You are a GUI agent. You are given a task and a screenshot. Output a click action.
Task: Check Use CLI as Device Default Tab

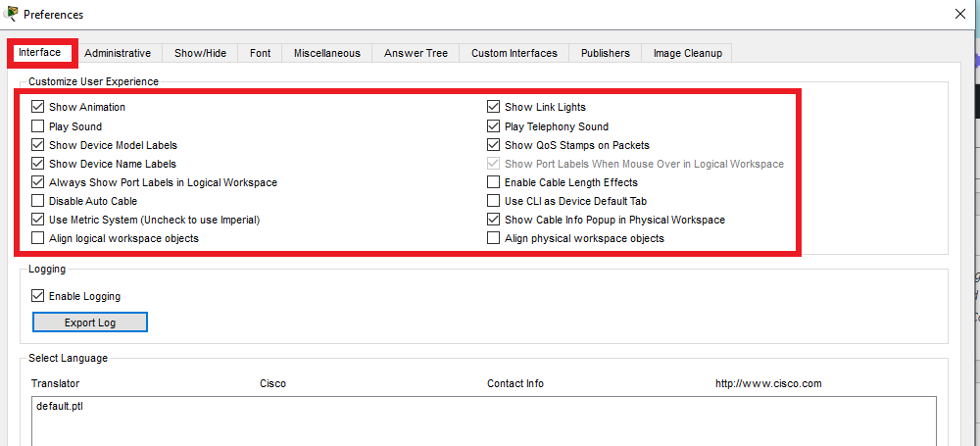point(494,201)
